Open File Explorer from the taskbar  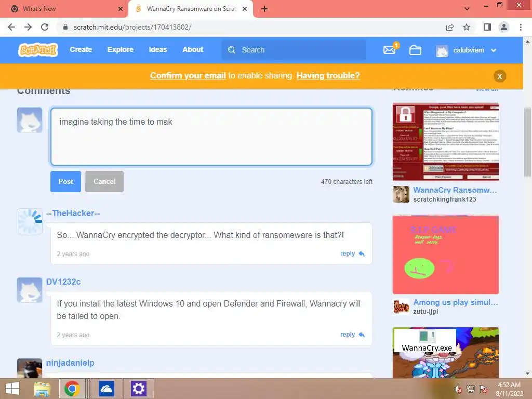tap(42, 389)
